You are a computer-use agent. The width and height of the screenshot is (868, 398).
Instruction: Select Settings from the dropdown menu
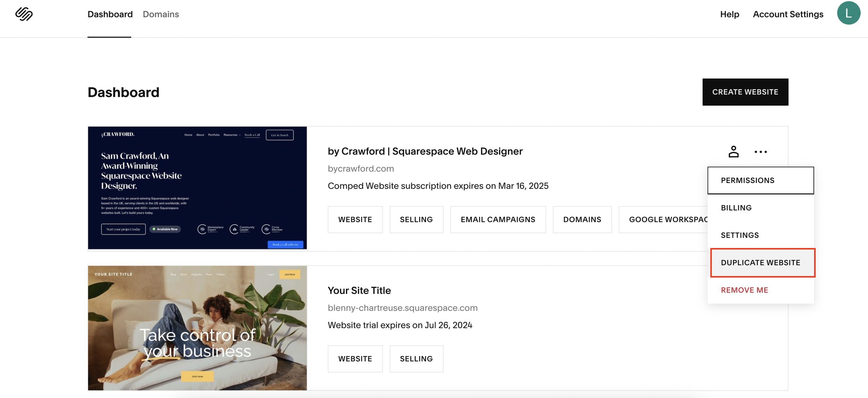pyautogui.click(x=760, y=235)
